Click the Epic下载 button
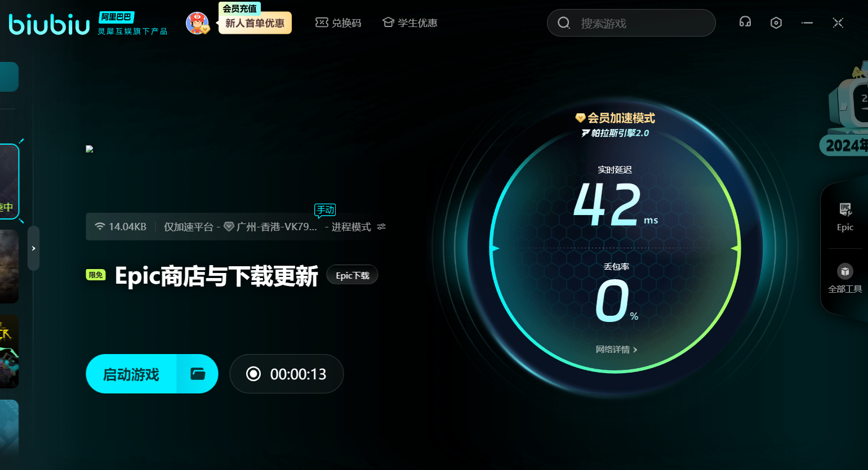 pos(352,275)
